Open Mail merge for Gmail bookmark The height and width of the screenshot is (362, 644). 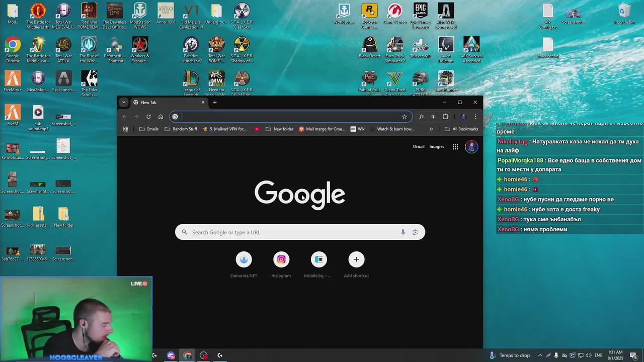tap(322, 129)
